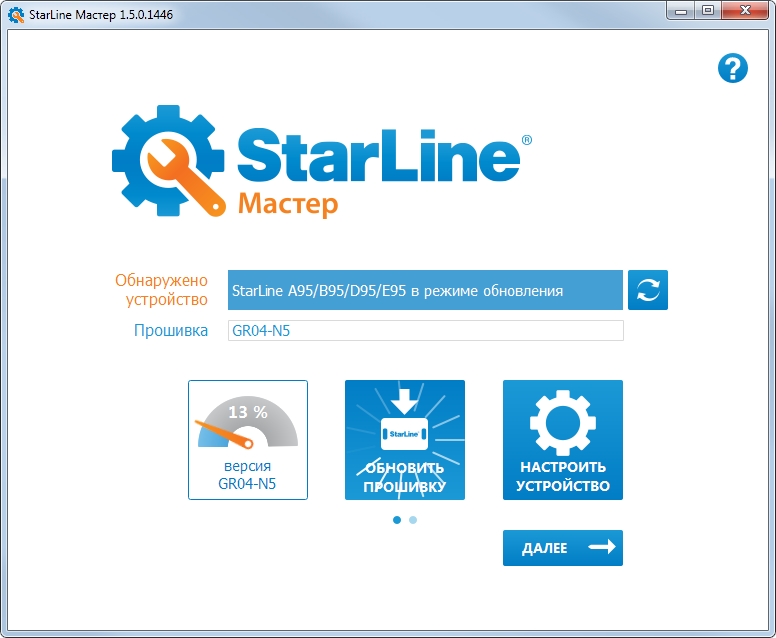Screen dimensions: 776x638
Task: Close the StarLine Мастер window
Action: click(x=744, y=11)
